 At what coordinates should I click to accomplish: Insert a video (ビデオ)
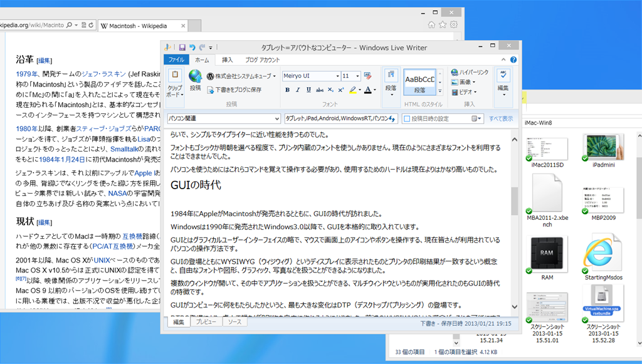[464, 92]
